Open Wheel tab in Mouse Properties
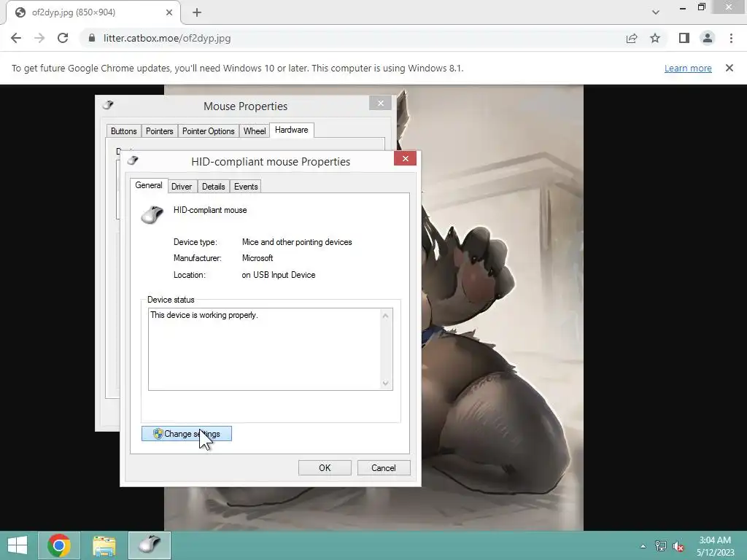Viewport: 747px width, 560px height. click(x=255, y=131)
